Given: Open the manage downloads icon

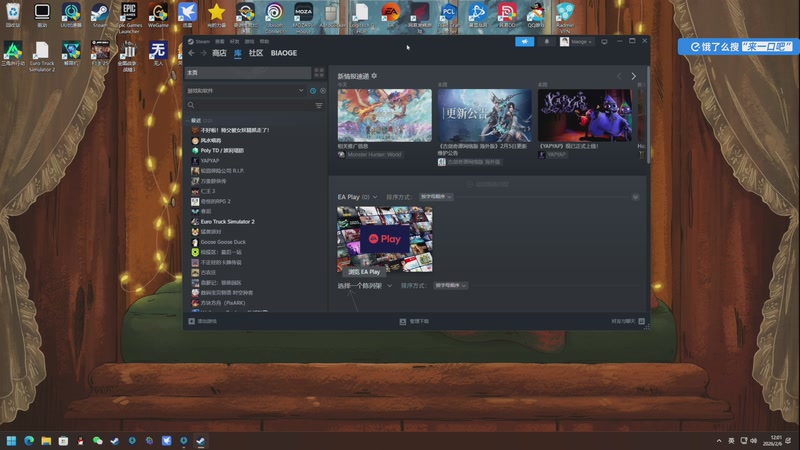Looking at the screenshot, I should coord(403,321).
